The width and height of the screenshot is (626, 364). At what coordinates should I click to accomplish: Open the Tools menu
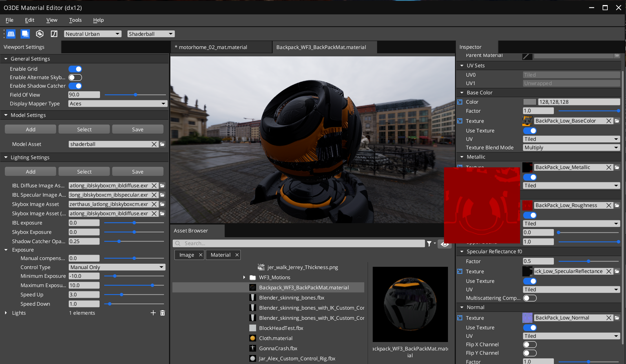click(x=75, y=20)
